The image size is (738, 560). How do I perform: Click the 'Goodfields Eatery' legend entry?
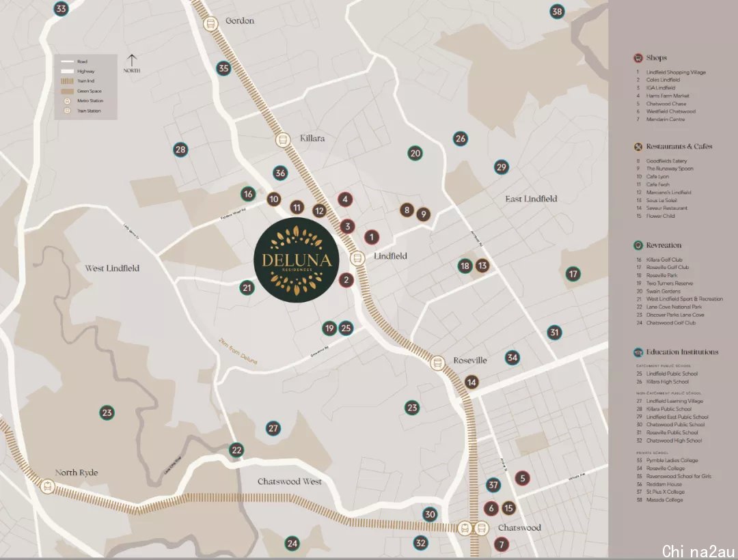pos(666,160)
